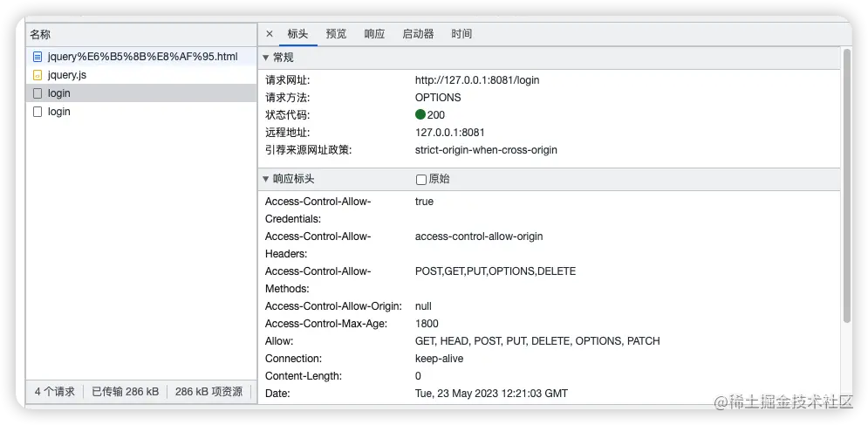This screenshot has width=868, height=425.
Task: Open the 启动器 initiator tab
Action: click(418, 34)
